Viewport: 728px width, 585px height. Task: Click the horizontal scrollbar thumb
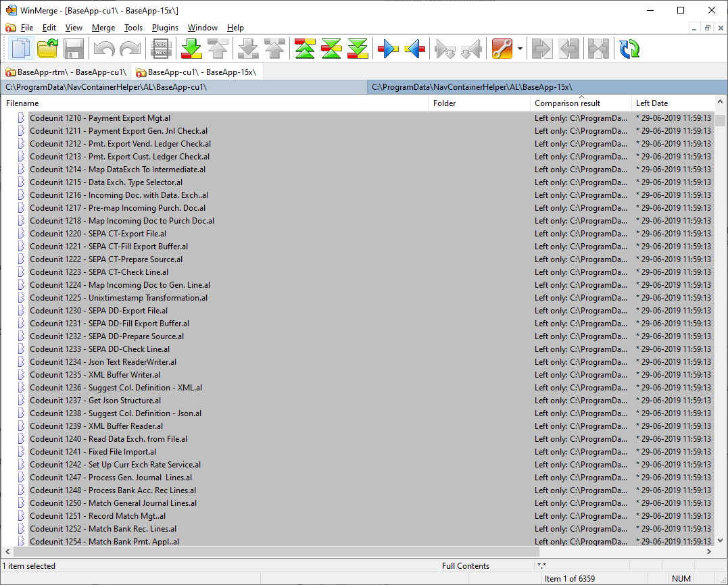(276, 552)
